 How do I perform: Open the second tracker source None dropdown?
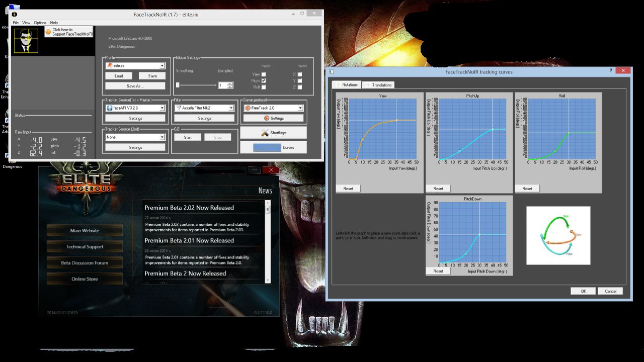pos(135,137)
